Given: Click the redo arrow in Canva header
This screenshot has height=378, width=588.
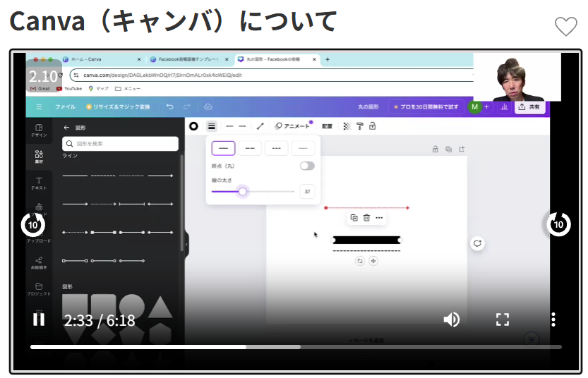Looking at the screenshot, I should tap(187, 106).
